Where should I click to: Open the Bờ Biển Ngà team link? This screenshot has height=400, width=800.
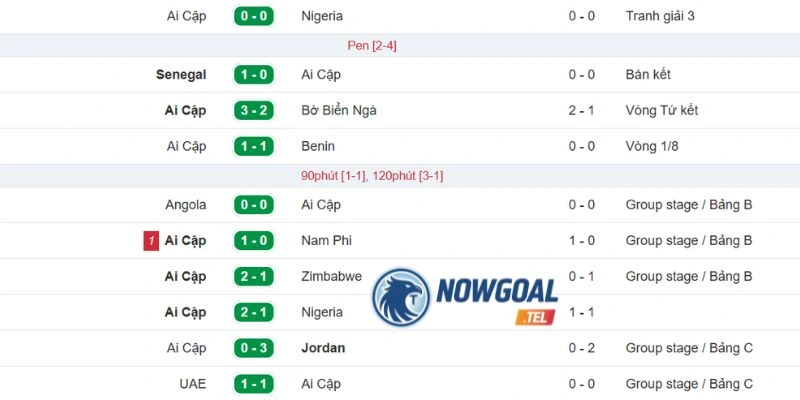coord(339,111)
